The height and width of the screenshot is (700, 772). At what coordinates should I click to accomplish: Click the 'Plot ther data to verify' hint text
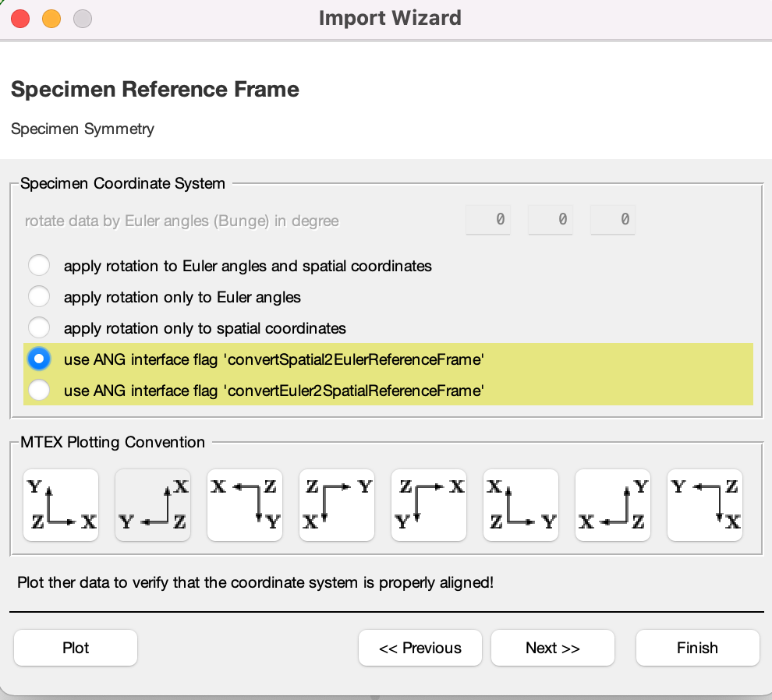255,582
